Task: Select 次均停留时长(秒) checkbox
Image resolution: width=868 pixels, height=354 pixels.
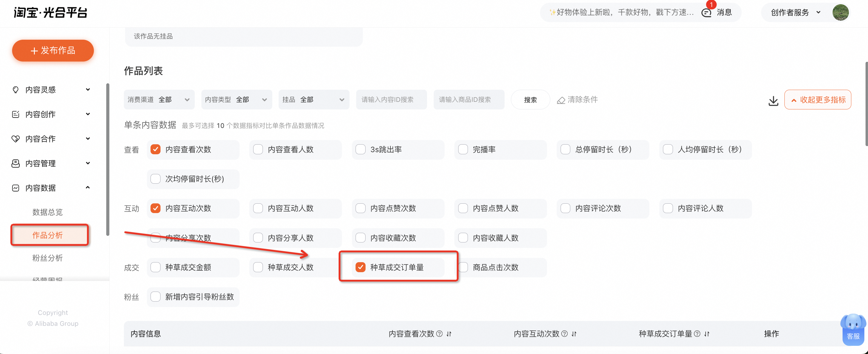Action: pyautogui.click(x=155, y=179)
